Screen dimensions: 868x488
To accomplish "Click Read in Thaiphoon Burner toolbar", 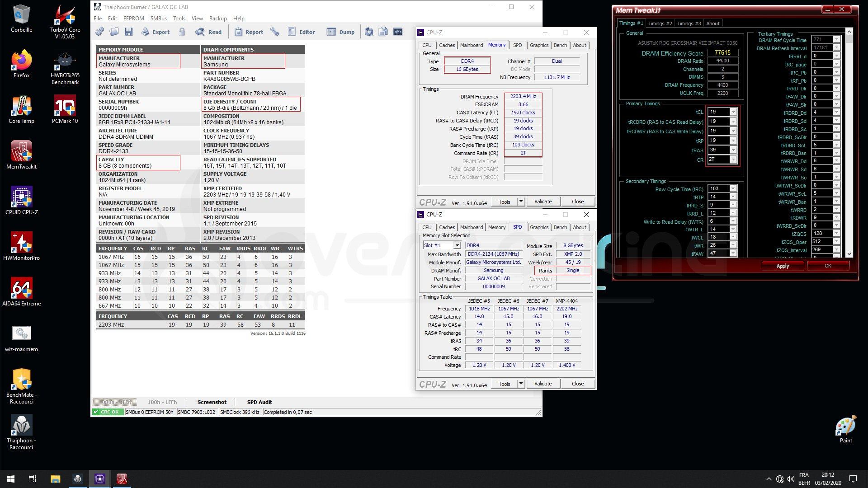I will pyautogui.click(x=208, y=32).
